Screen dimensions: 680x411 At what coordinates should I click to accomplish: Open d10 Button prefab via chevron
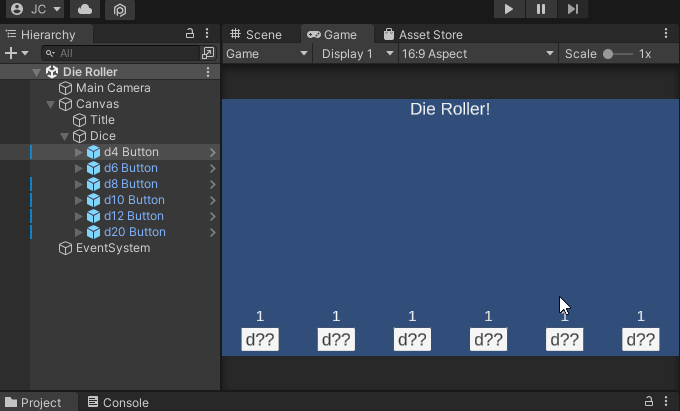click(x=212, y=200)
